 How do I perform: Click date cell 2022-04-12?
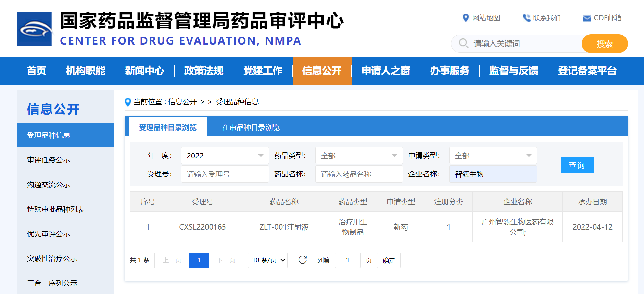click(593, 227)
